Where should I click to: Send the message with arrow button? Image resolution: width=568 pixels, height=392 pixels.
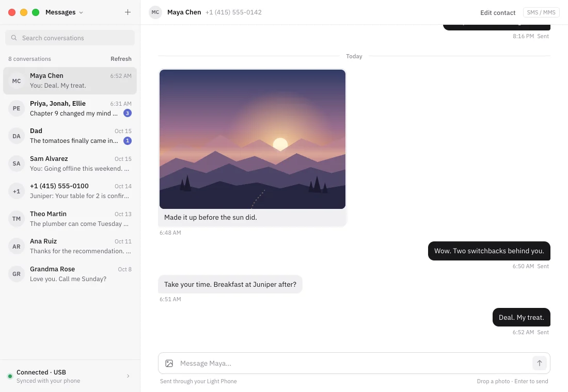pos(540,363)
